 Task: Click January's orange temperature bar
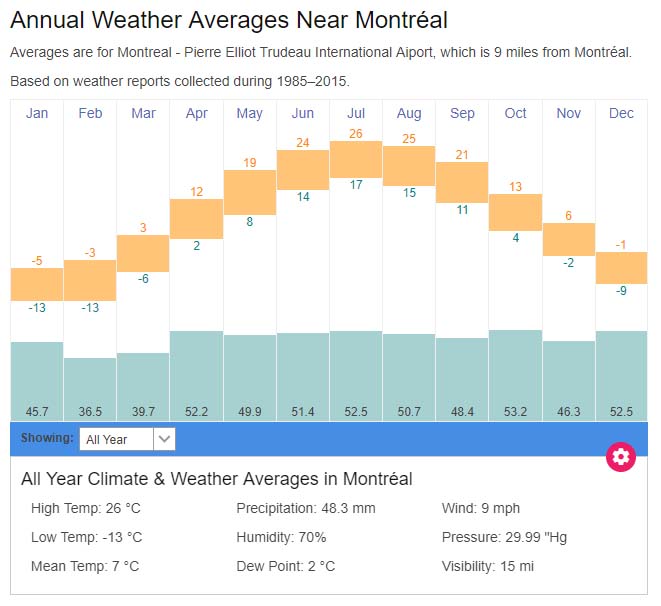click(37, 284)
